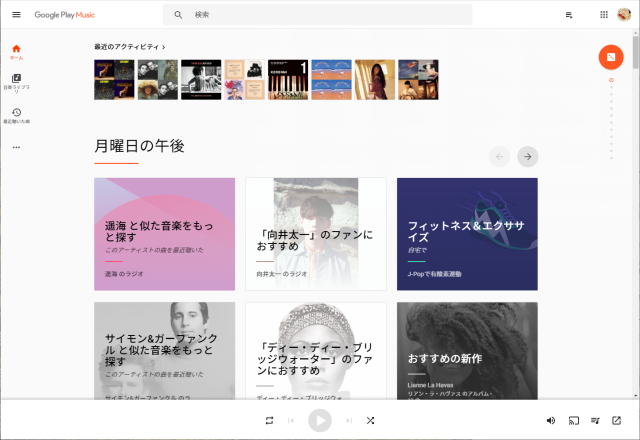Open the 向井太一 のファンにおすすめ card
The height and width of the screenshot is (440, 640).
(316, 234)
